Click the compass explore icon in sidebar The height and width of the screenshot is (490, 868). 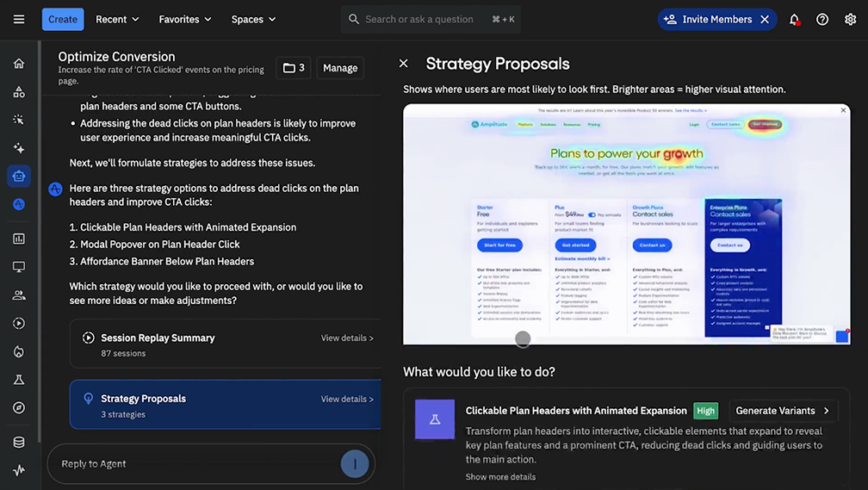pos(19,408)
